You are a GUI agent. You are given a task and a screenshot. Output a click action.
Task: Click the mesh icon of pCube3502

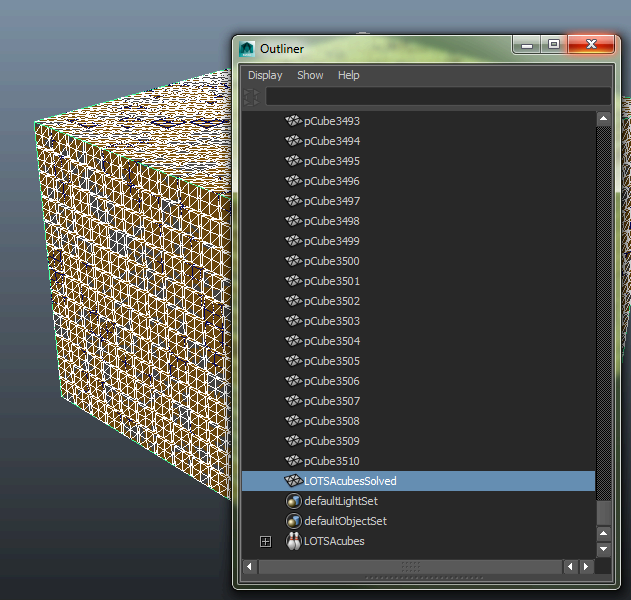[x=294, y=301]
